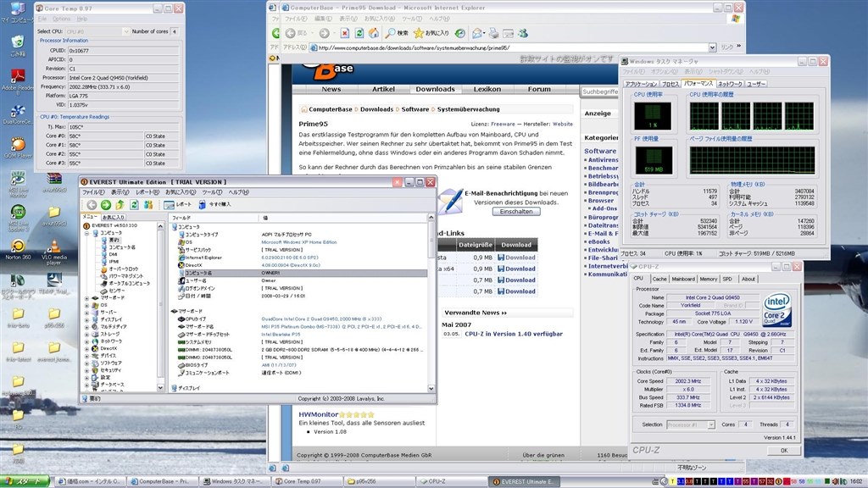Switch to Memory tab in CPU-Z
Image resolution: width=868 pixels, height=488 pixels.
click(x=708, y=279)
